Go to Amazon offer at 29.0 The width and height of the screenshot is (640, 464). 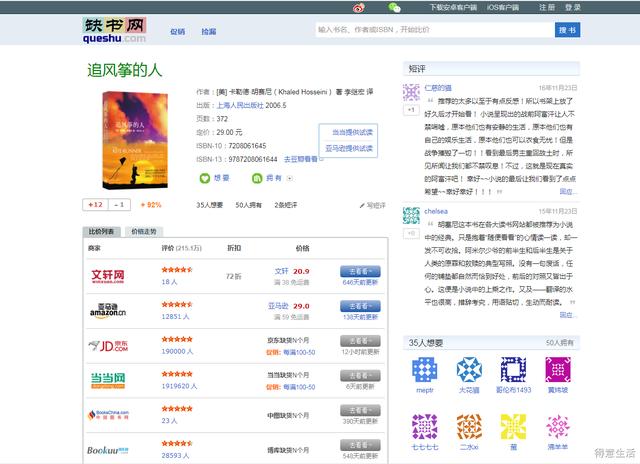pyautogui.click(x=360, y=306)
